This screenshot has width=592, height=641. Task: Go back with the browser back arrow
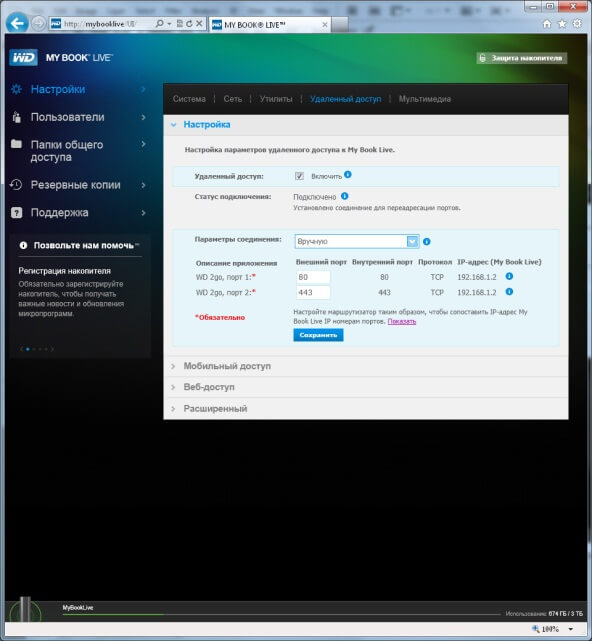[17, 23]
